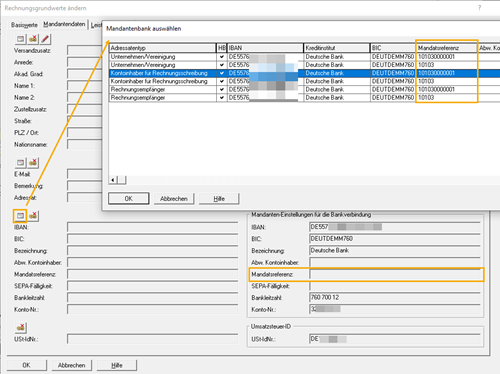Toggle HB checkbox for Unternehmen/Vereinigung row 101030000001
500x374 pixels.
(222, 57)
